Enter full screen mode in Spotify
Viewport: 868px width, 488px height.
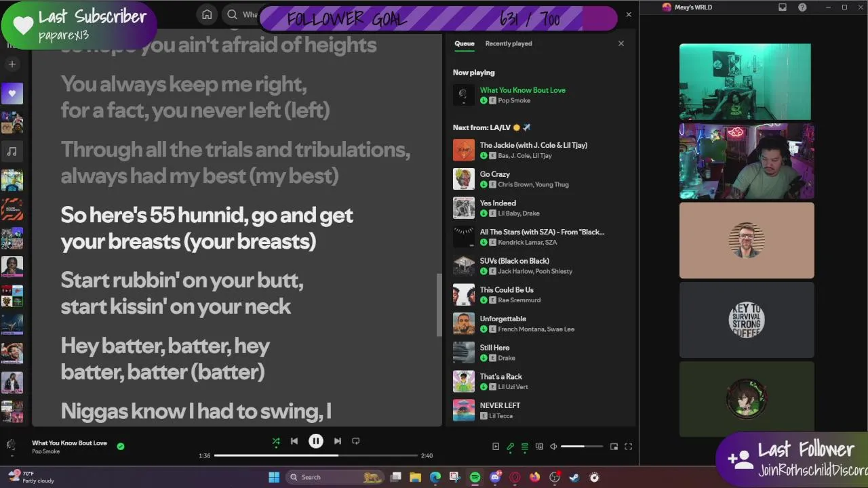628,447
